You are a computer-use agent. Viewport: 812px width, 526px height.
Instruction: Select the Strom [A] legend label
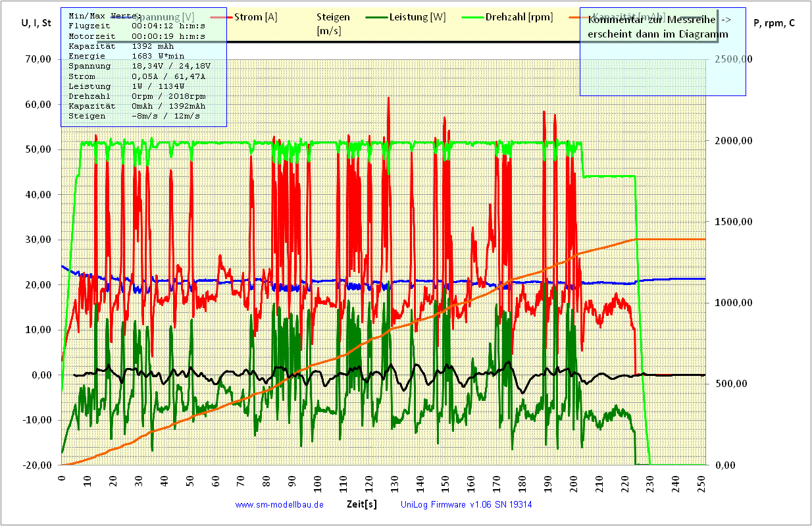coord(256,17)
